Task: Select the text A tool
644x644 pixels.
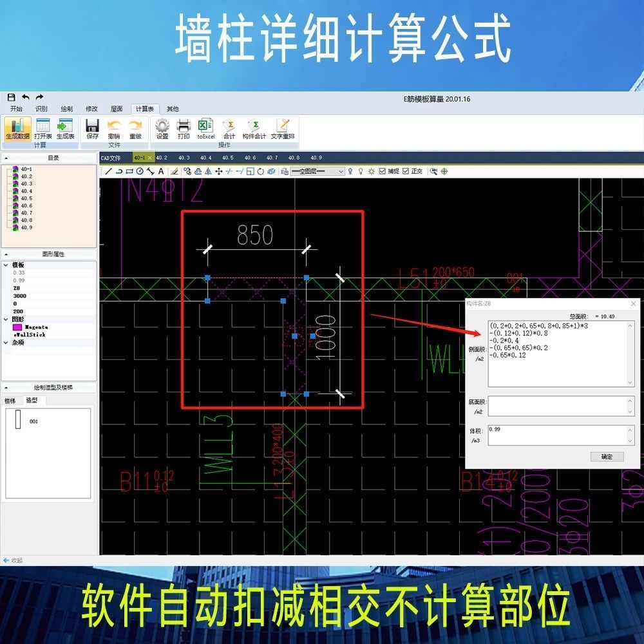Action: 161,171
